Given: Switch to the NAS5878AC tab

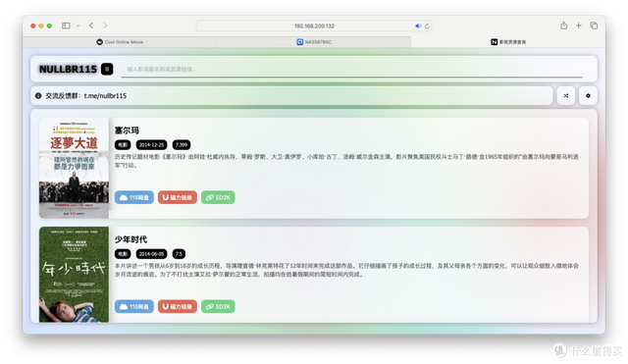Looking at the screenshot, I should click(314, 41).
